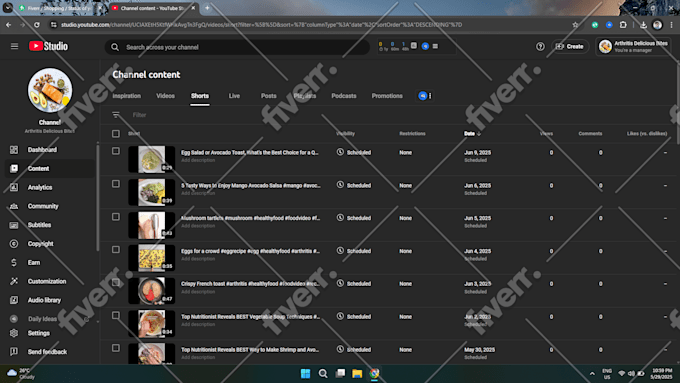Select the Mushroom tartlets short checkbox
This screenshot has height=383, width=680.
(x=116, y=216)
